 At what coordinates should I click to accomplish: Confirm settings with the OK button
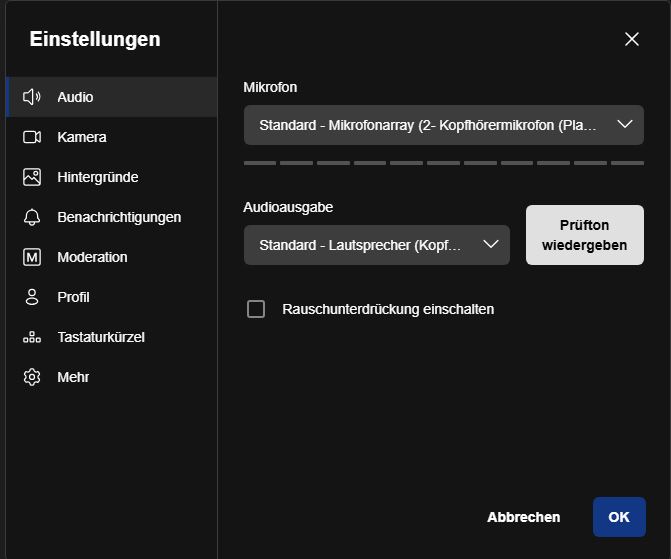pyautogui.click(x=619, y=517)
